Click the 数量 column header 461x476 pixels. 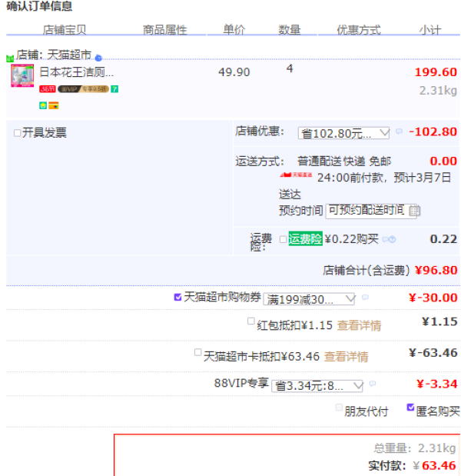point(290,30)
